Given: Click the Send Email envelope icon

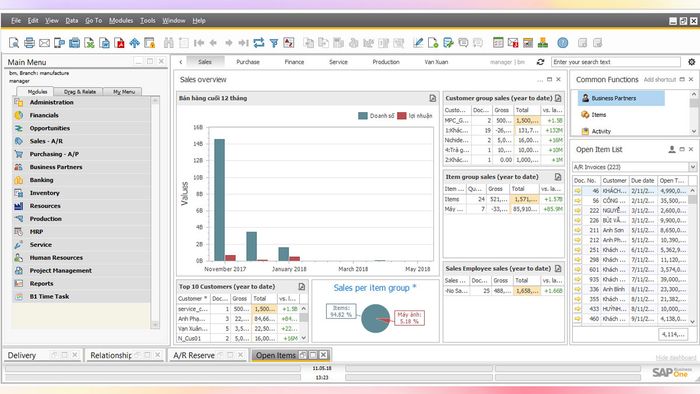Looking at the screenshot, I should point(44,43).
